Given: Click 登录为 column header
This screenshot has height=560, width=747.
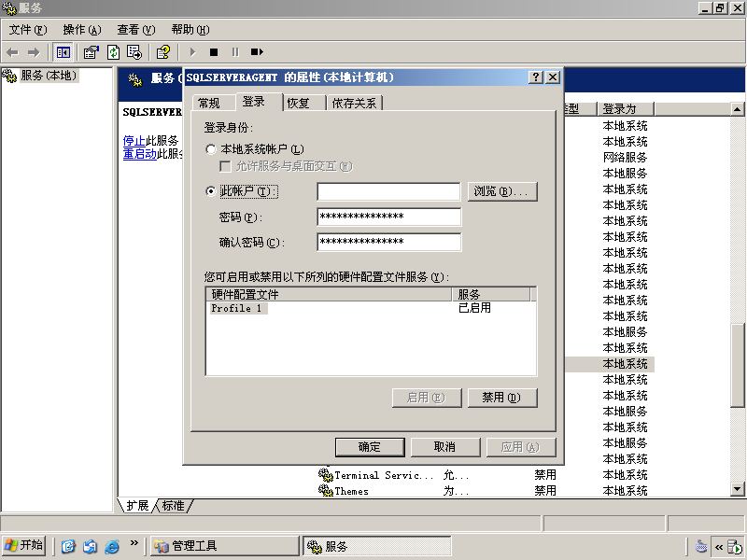Looking at the screenshot, I should (x=626, y=109).
